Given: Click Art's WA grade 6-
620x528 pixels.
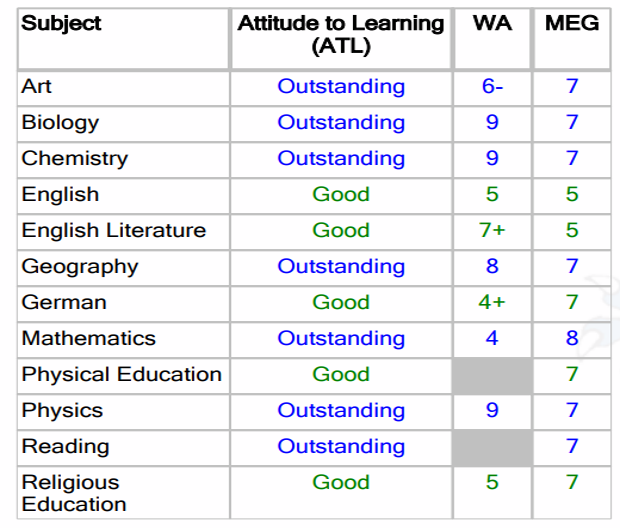Looking at the screenshot, I should 492,86.
